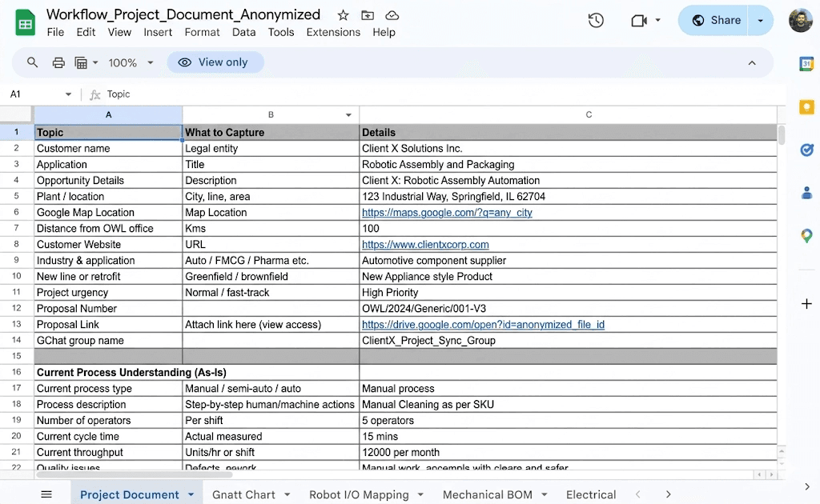
Task: Click the View only mode badge
Action: pos(215,62)
